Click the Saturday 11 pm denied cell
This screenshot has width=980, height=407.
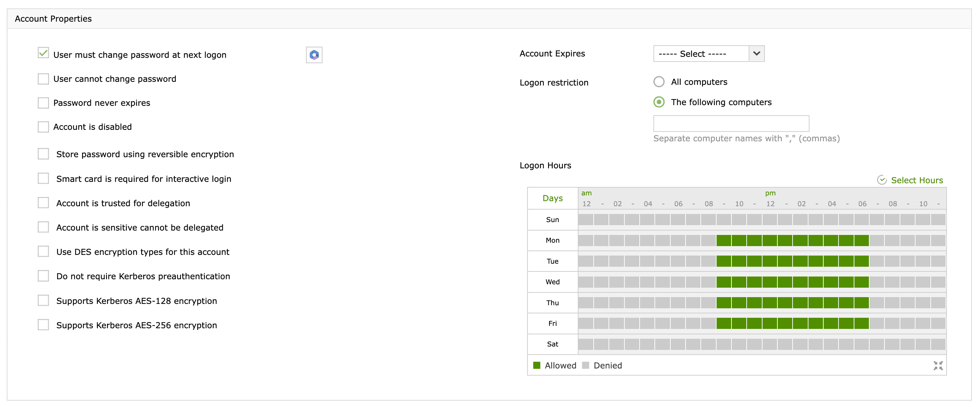[938, 344]
